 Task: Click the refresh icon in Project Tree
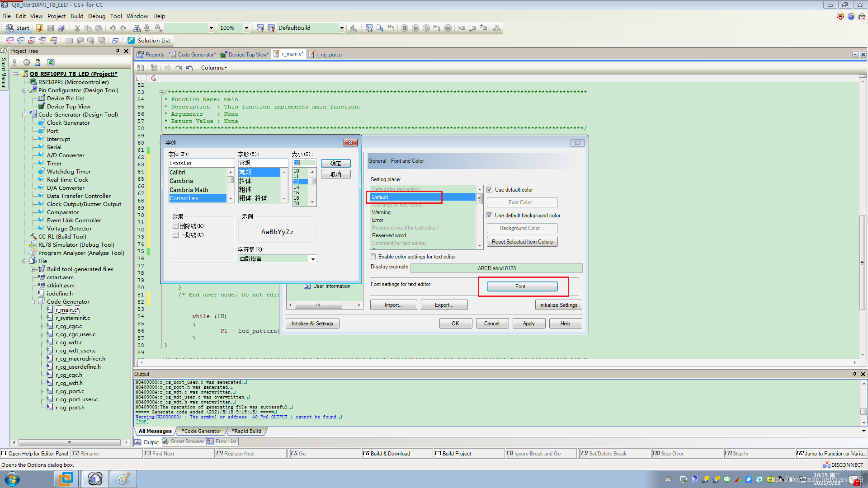click(51, 62)
